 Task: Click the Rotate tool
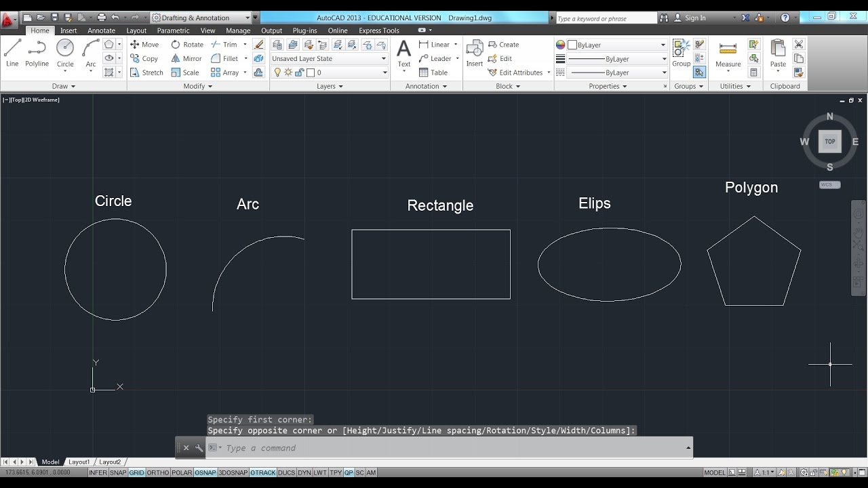click(x=187, y=45)
